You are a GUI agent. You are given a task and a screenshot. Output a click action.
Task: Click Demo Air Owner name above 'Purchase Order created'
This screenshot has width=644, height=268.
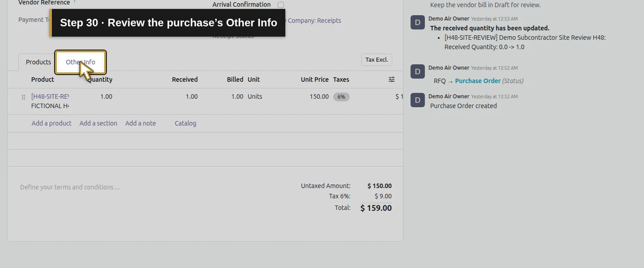[x=449, y=96]
